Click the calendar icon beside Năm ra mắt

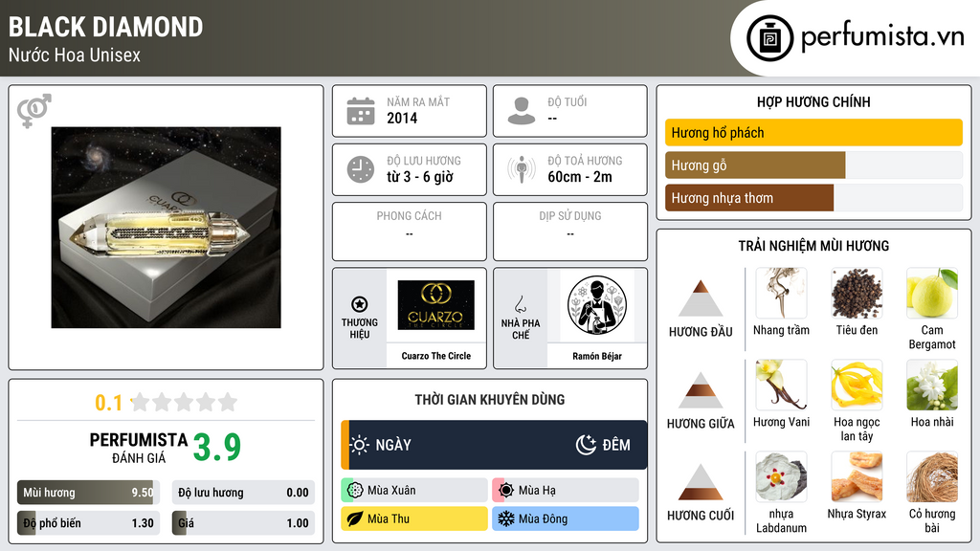point(361,111)
